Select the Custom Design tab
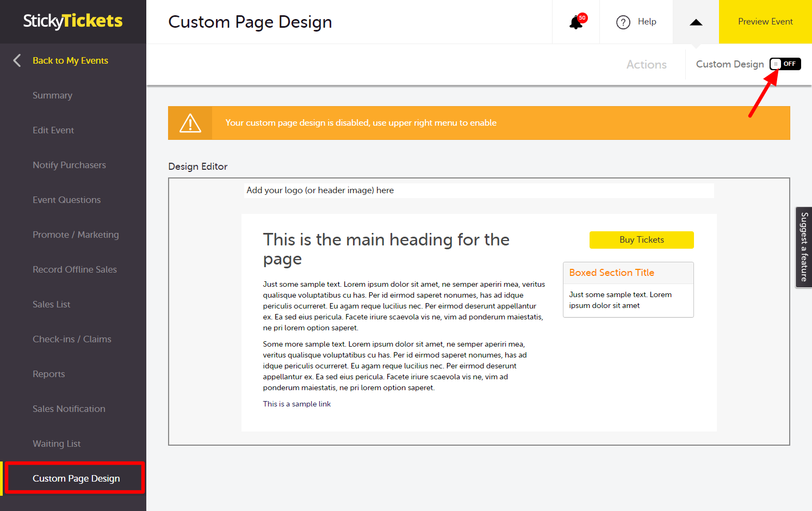 click(730, 64)
